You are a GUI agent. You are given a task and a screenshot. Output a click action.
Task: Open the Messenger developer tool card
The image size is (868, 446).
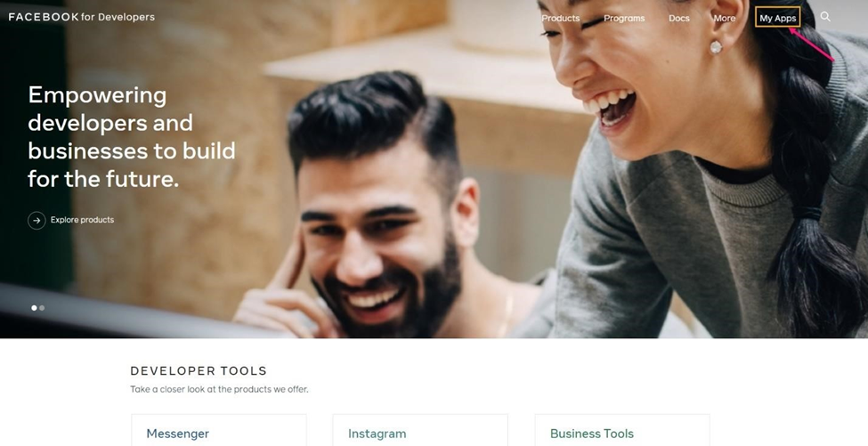coord(219,430)
